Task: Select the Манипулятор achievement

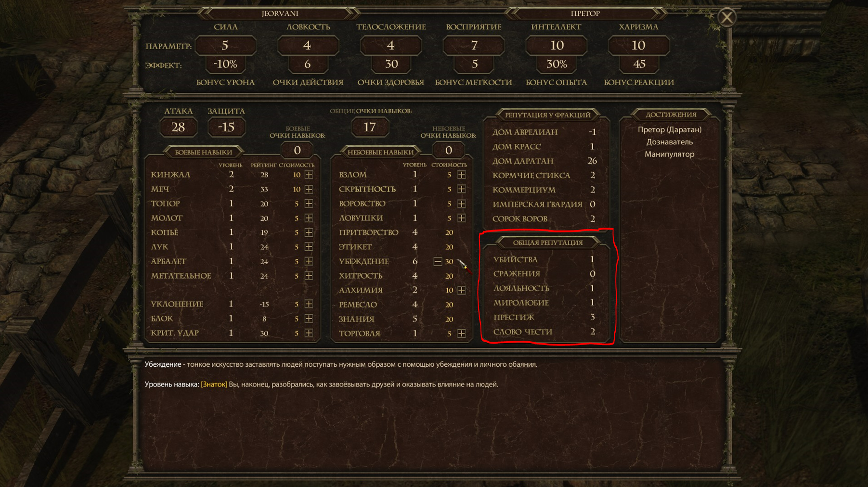Action: click(x=669, y=154)
